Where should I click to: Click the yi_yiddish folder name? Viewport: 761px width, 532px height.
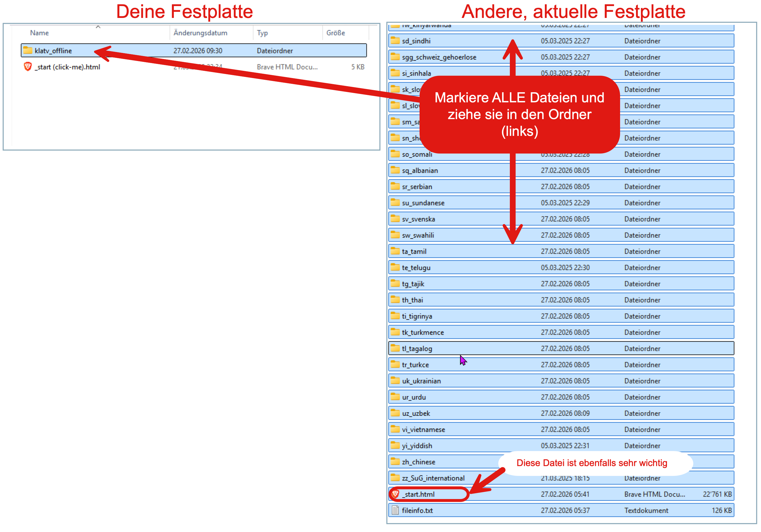pos(417,446)
